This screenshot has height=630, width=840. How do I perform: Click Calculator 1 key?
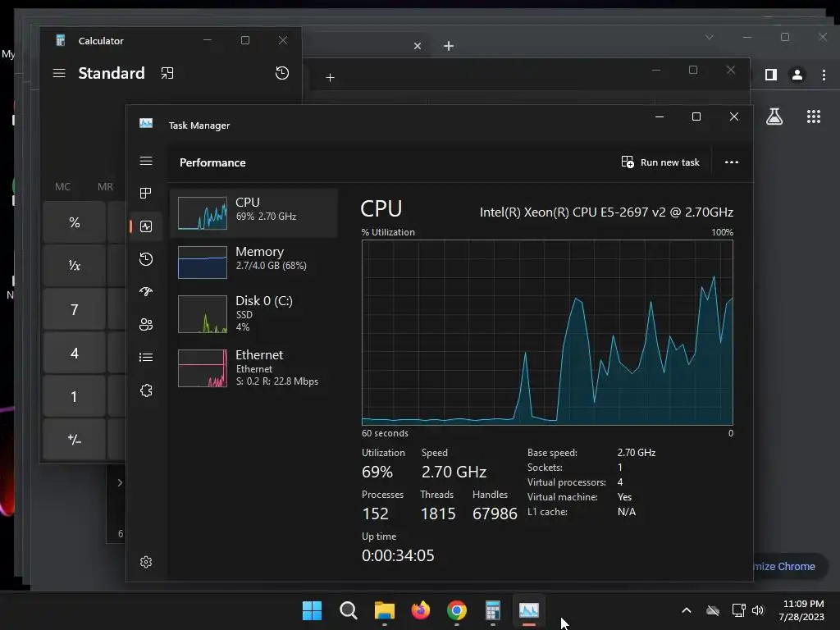coord(75,396)
